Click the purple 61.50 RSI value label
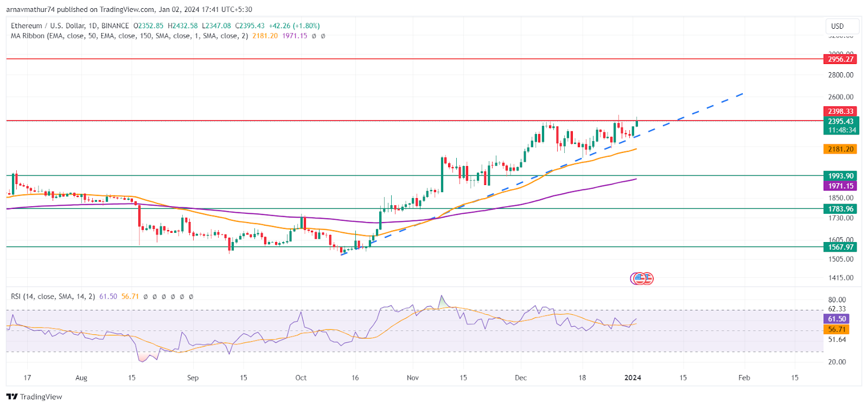Image resolution: width=868 pixels, height=407 pixels. click(x=837, y=319)
